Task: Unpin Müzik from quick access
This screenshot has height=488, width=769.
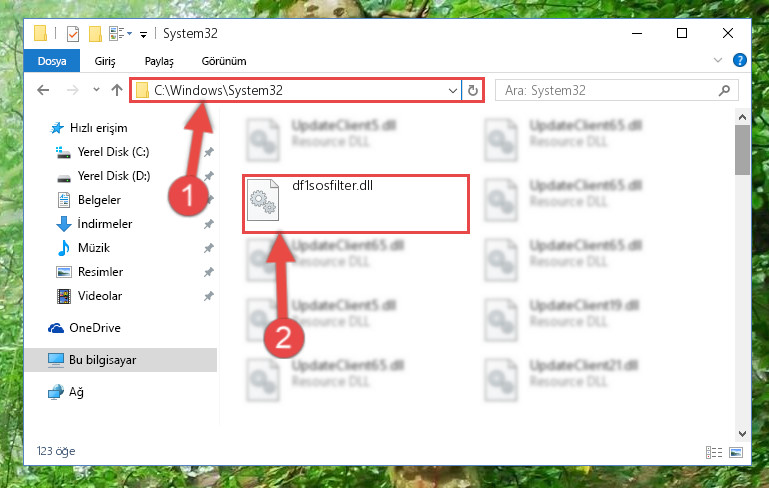Action: (x=209, y=248)
